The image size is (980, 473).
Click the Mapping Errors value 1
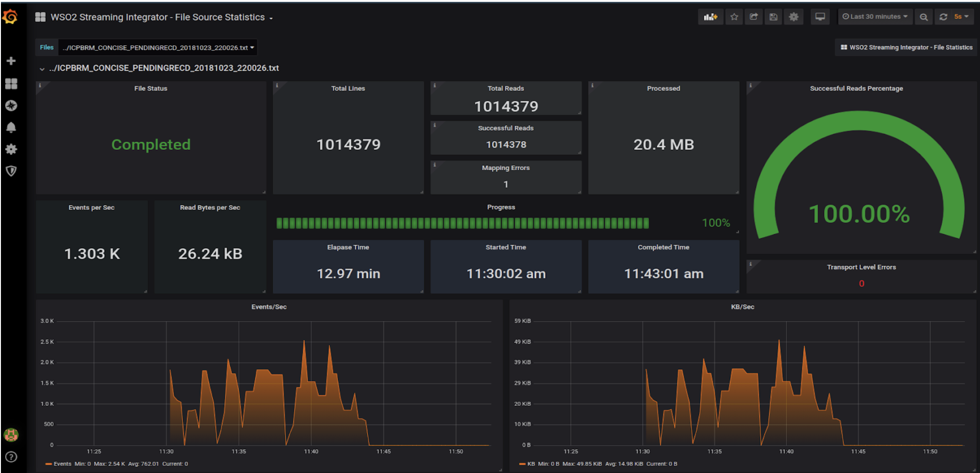[x=506, y=185]
